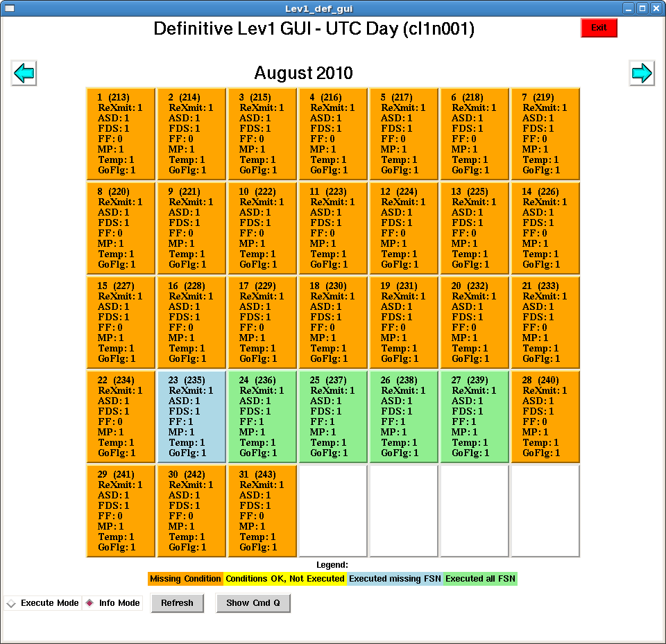
Task: Go to previous month with left arrow
Action: pyautogui.click(x=24, y=73)
